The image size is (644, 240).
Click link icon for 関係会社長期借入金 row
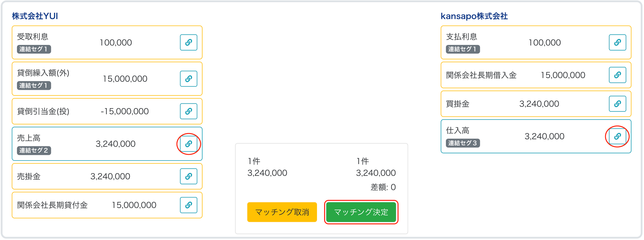coord(617,75)
